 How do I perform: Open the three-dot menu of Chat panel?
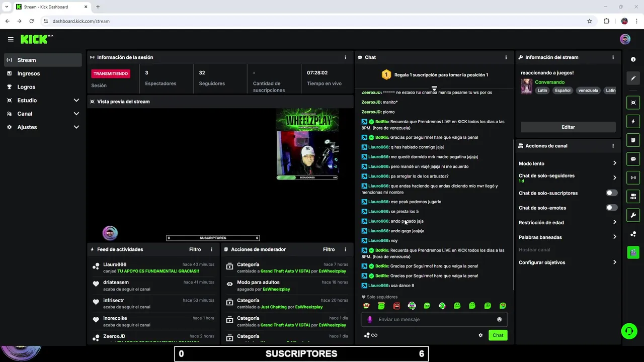pyautogui.click(x=506, y=57)
